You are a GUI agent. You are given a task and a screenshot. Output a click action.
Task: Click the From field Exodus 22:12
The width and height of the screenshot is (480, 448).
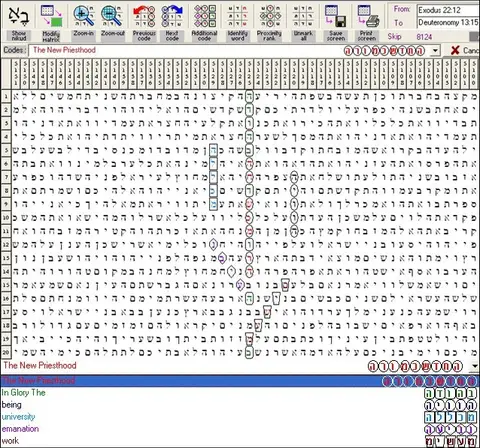(448, 10)
